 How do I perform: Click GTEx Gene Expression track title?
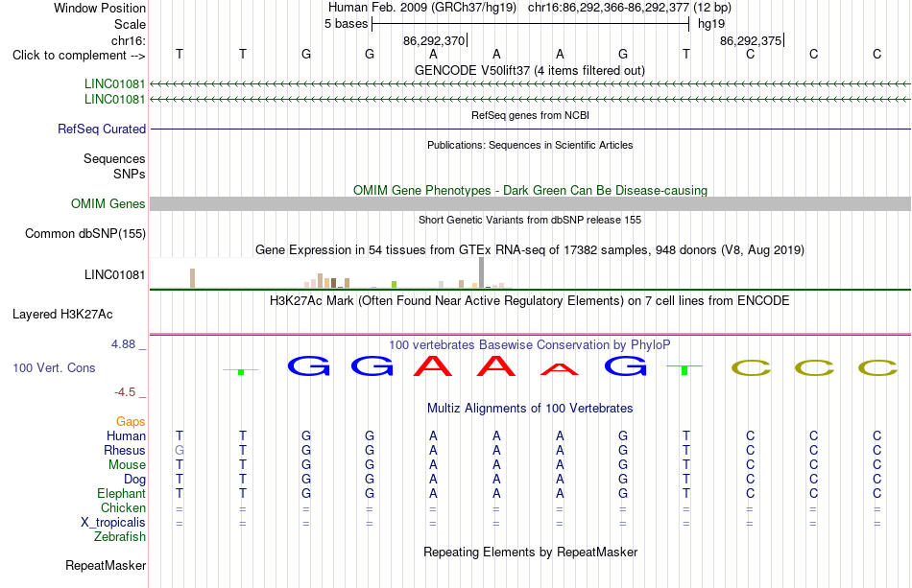(530, 249)
